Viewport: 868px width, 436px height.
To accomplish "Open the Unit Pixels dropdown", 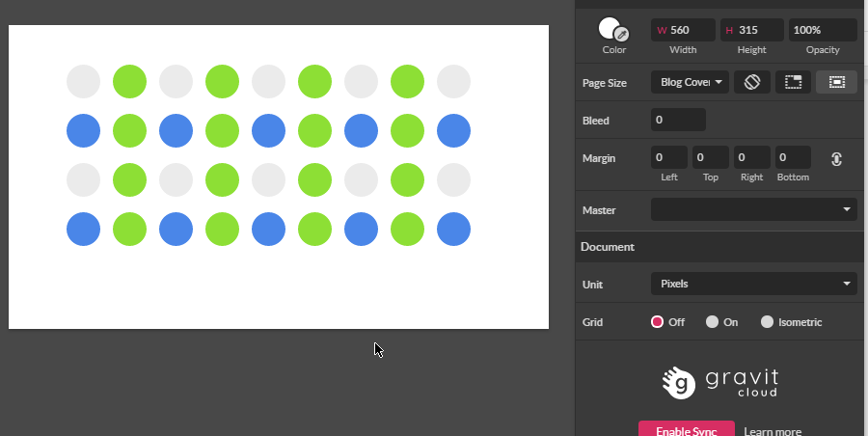I will [754, 284].
